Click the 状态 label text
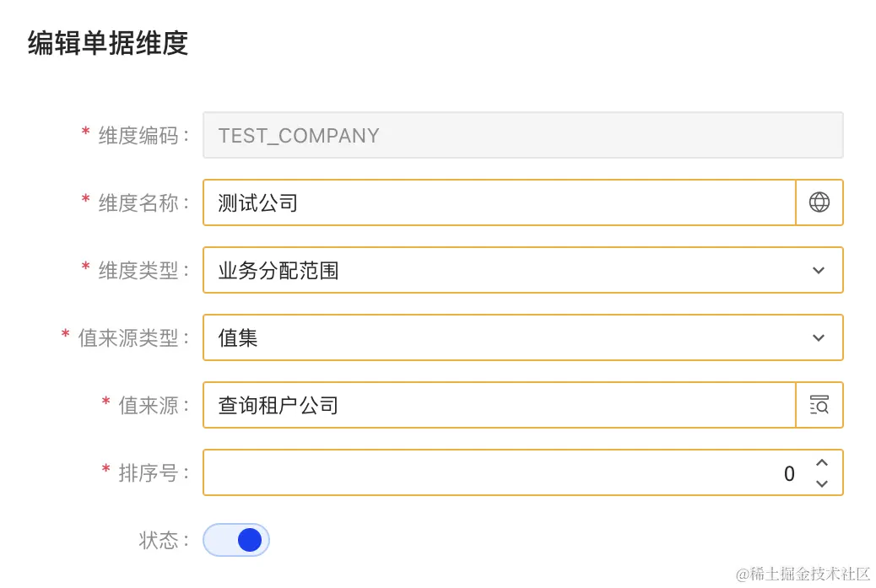This screenshot has height=588, width=876. 159,541
